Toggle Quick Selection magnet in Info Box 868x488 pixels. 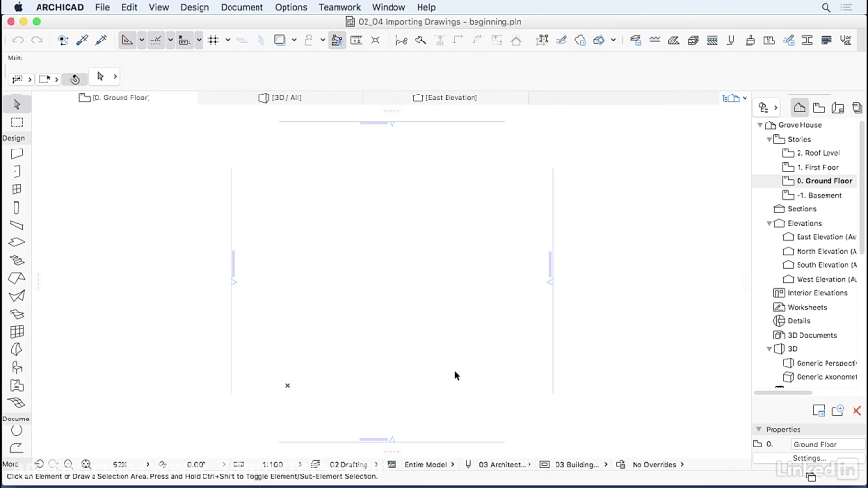point(75,79)
